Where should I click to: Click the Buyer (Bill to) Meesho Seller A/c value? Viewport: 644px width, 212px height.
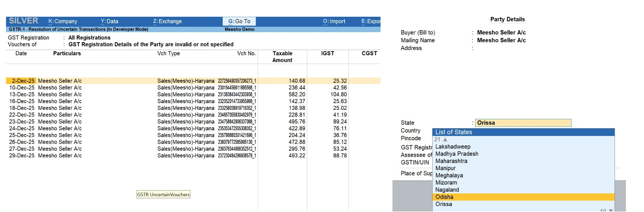[x=501, y=32]
